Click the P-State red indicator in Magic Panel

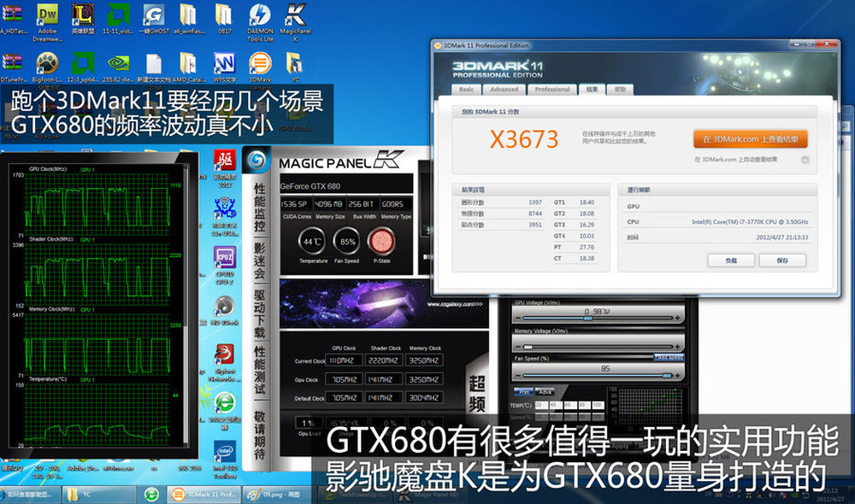pos(381,242)
